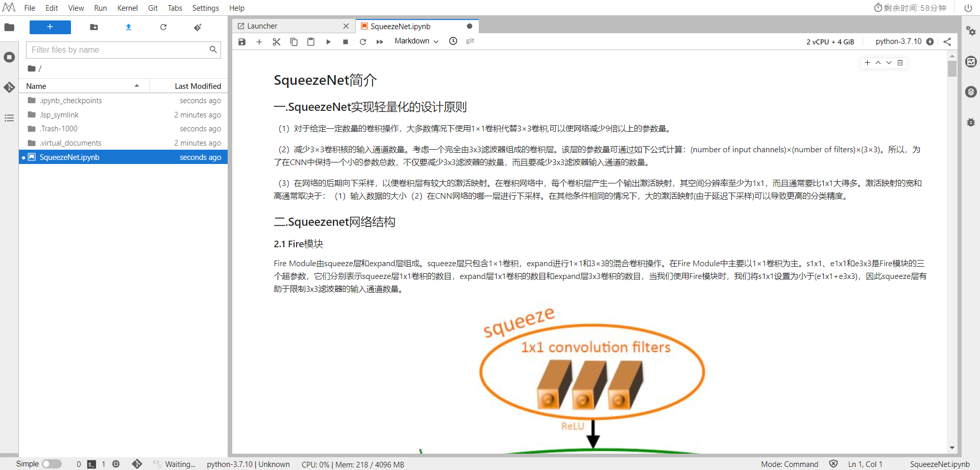
Task: Run the current notebook cell
Action: pyautogui.click(x=328, y=41)
